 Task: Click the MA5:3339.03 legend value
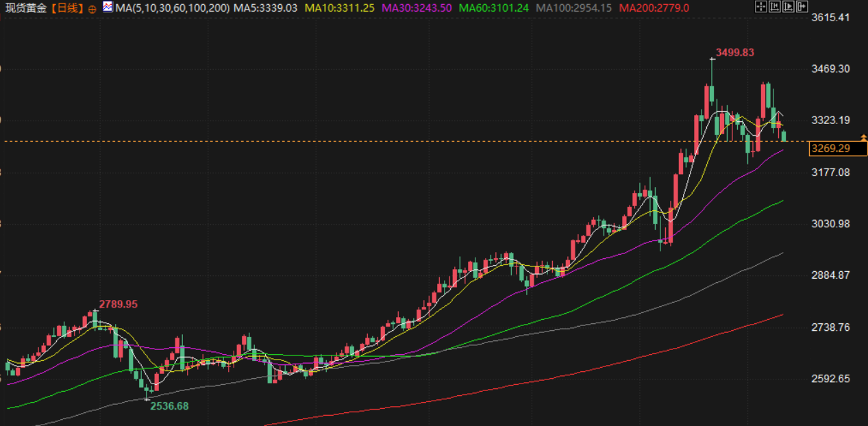pos(266,8)
